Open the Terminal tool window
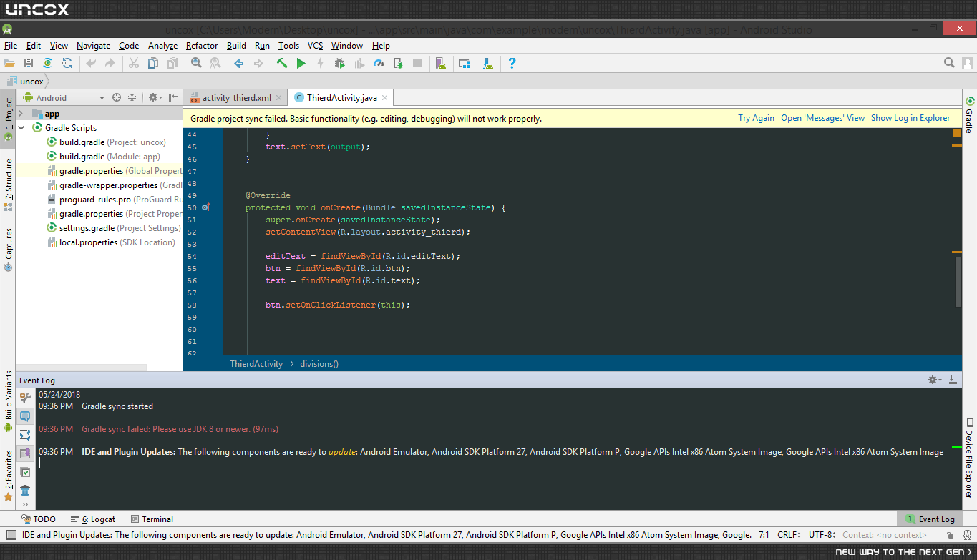 tap(152, 519)
